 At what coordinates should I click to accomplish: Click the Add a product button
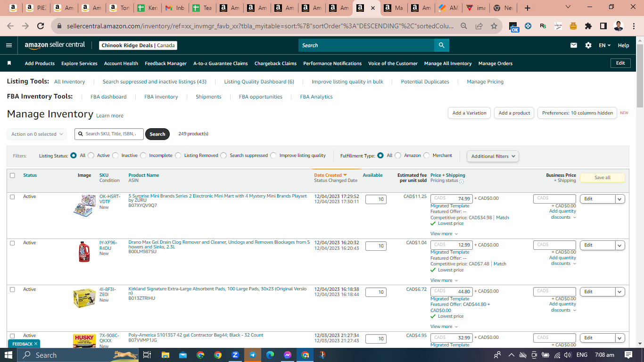coord(514,113)
